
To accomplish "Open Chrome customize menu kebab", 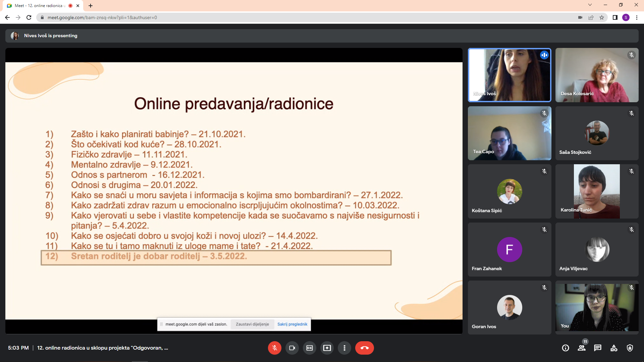I will point(637,17).
